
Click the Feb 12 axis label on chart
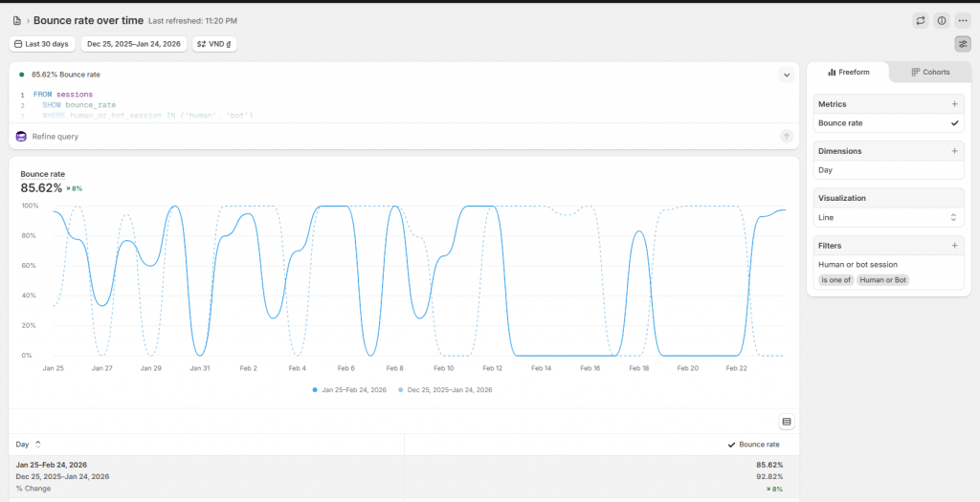click(493, 368)
